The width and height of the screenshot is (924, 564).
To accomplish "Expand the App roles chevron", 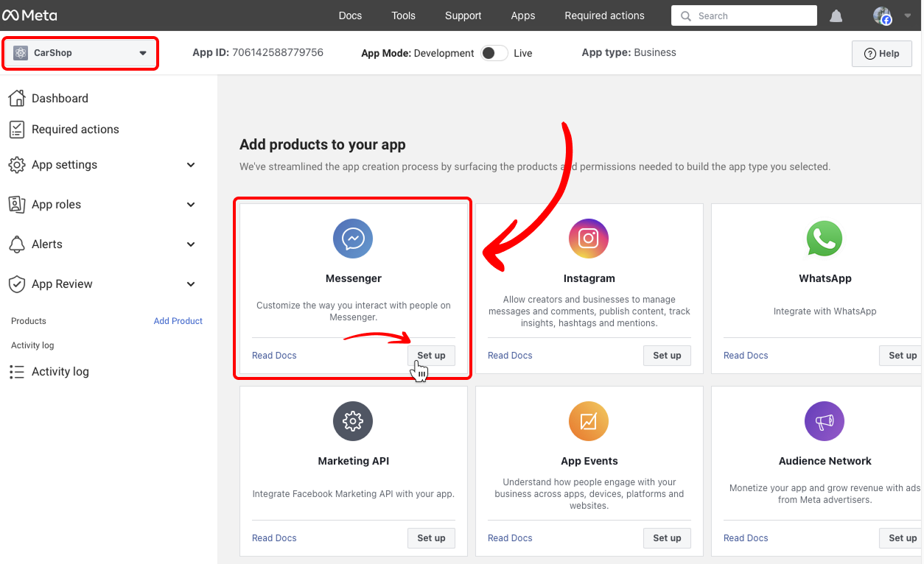I will point(191,205).
